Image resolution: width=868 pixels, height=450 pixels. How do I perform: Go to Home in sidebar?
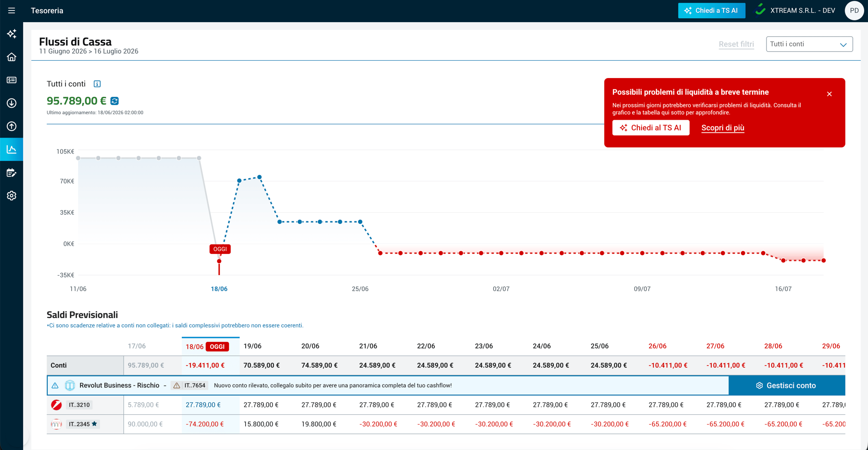pos(12,57)
